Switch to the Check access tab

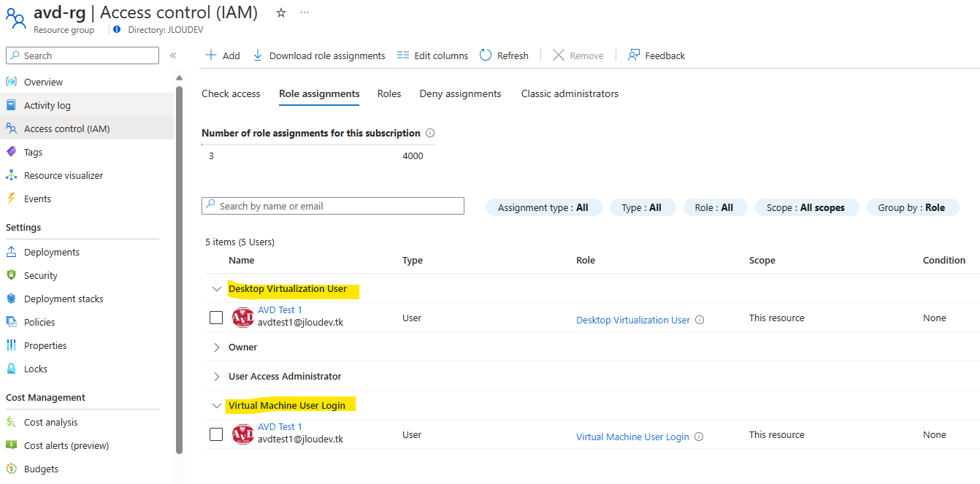tap(231, 93)
